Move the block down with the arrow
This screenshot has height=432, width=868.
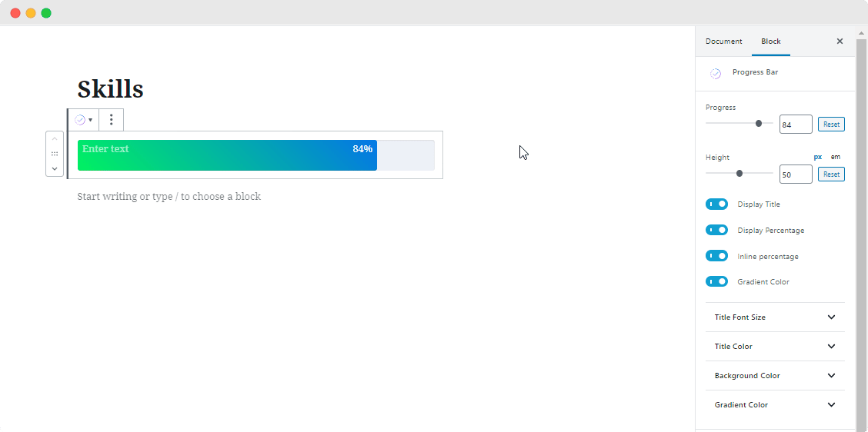(54, 168)
